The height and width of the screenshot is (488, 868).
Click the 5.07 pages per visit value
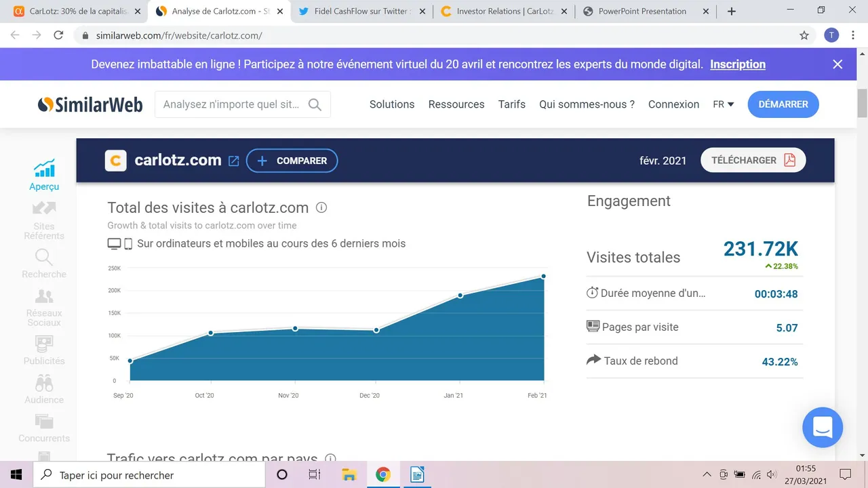[x=787, y=328]
